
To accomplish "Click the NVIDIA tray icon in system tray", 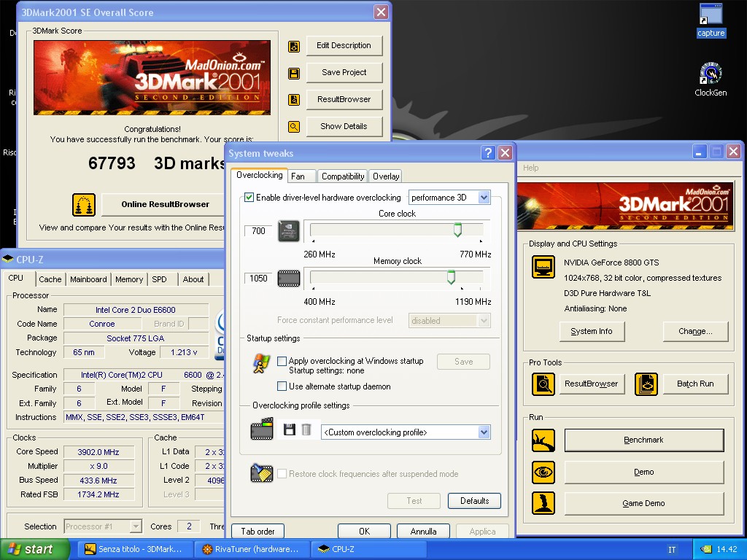I will click(706, 550).
